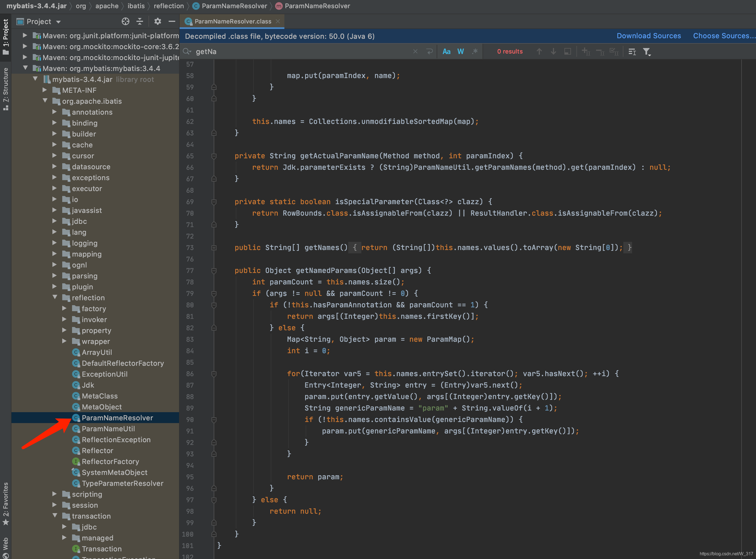Clear the search field with X icon
Viewport: 756px width, 559px height.
(415, 51)
